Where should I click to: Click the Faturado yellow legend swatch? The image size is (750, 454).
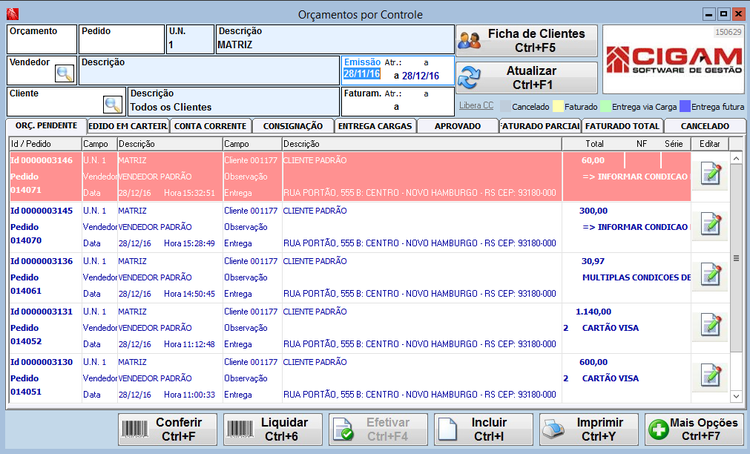558,106
